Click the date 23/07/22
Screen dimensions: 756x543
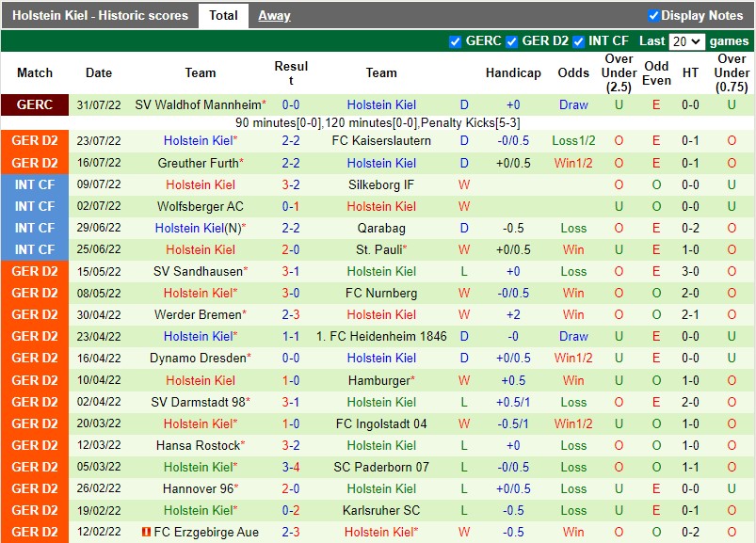point(98,140)
